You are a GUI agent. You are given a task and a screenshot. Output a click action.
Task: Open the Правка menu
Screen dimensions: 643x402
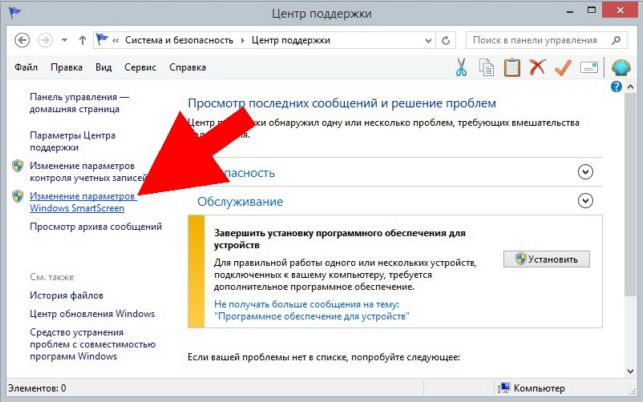coord(66,67)
